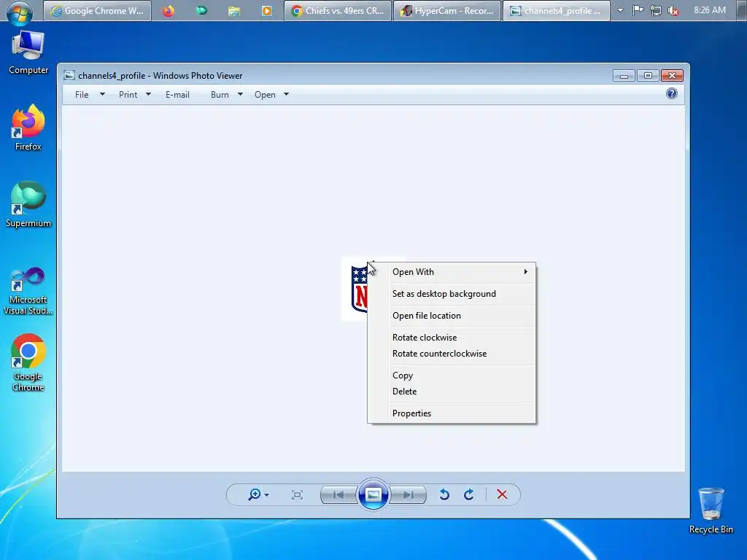Open the File menu
This screenshot has height=560, width=747.
(x=82, y=95)
